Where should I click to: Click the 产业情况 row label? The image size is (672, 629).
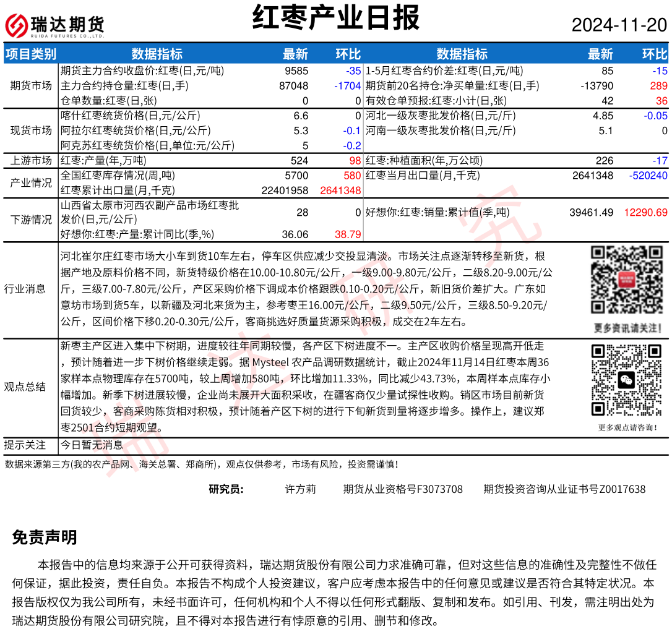tap(31, 183)
